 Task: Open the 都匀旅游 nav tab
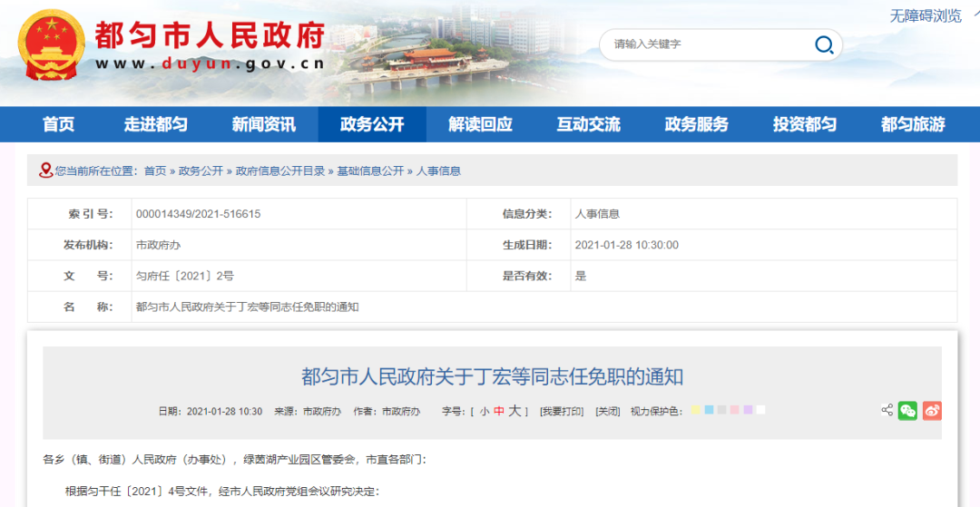(913, 124)
